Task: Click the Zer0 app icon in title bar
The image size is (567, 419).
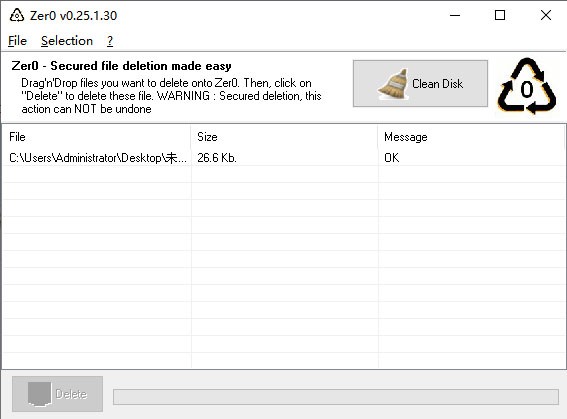Action: (x=17, y=16)
